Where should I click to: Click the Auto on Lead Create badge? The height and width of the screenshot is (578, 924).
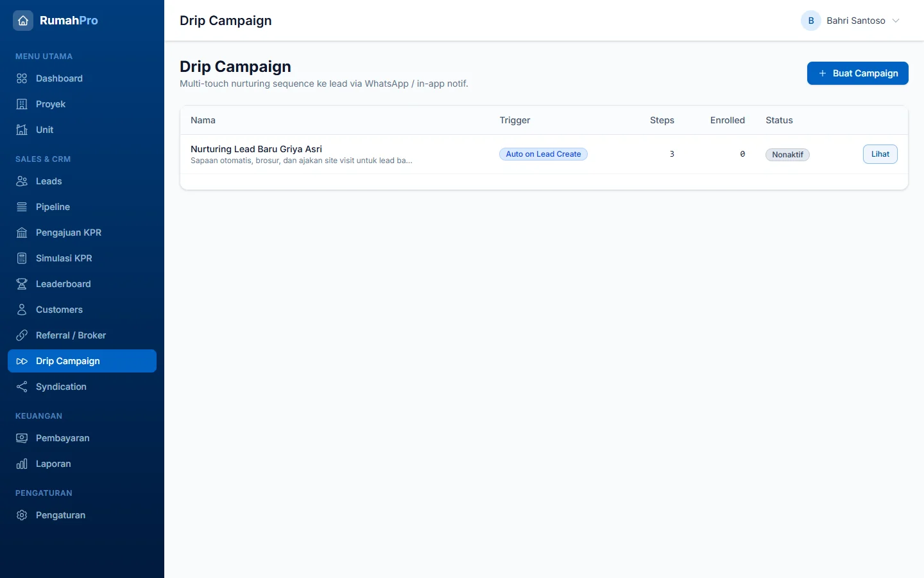pyautogui.click(x=543, y=154)
